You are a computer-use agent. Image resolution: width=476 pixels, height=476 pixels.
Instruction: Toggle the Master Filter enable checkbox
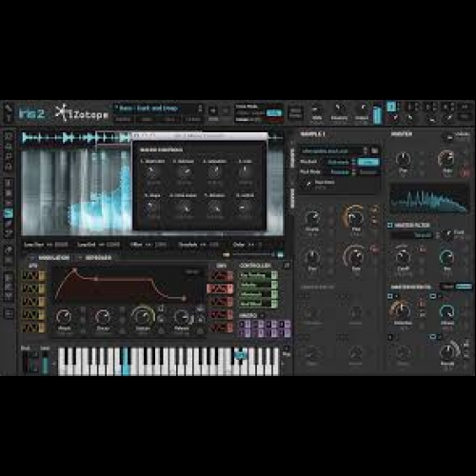(390, 225)
